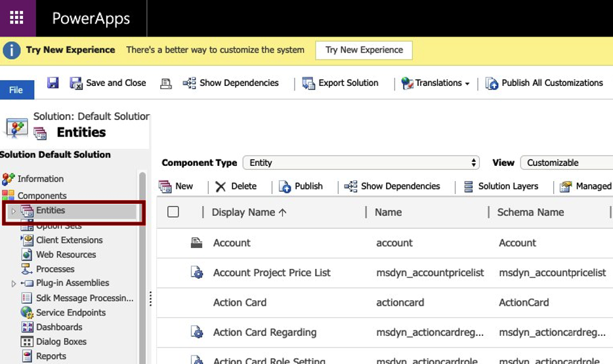Click grid toolbar Show Dependencies icon
This screenshot has width=613, height=364.
click(350, 186)
